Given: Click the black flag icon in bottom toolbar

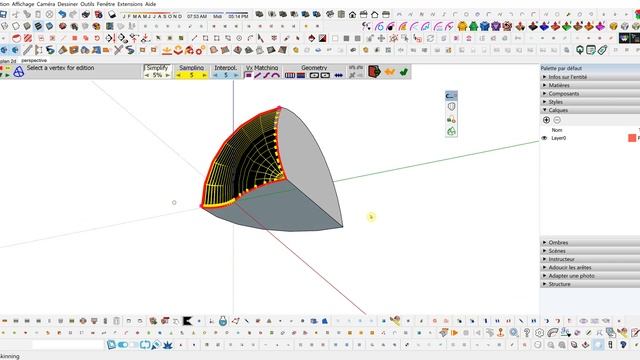Looking at the screenshot, I should point(187,321).
